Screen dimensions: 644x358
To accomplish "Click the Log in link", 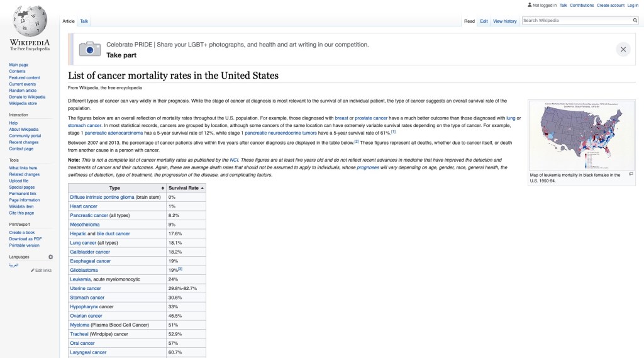I will [633, 5].
